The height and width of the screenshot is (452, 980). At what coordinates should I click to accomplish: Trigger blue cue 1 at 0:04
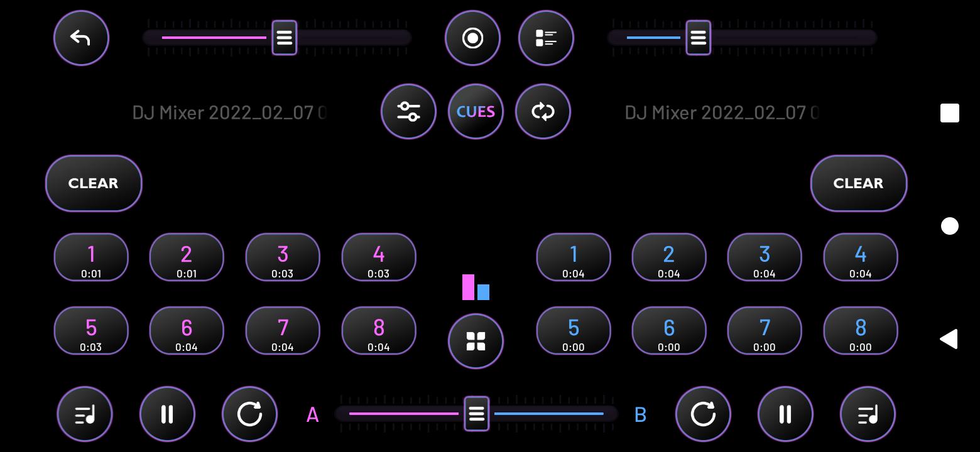(x=574, y=257)
